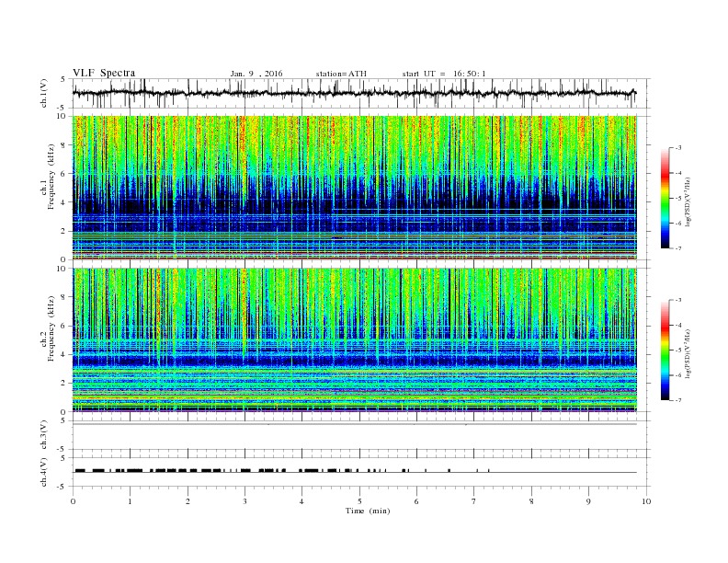This screenshot has width=728, height=563.
Task: Click the "4" kHz tick of ch.1 spectrogram
Action: point(64,202)
